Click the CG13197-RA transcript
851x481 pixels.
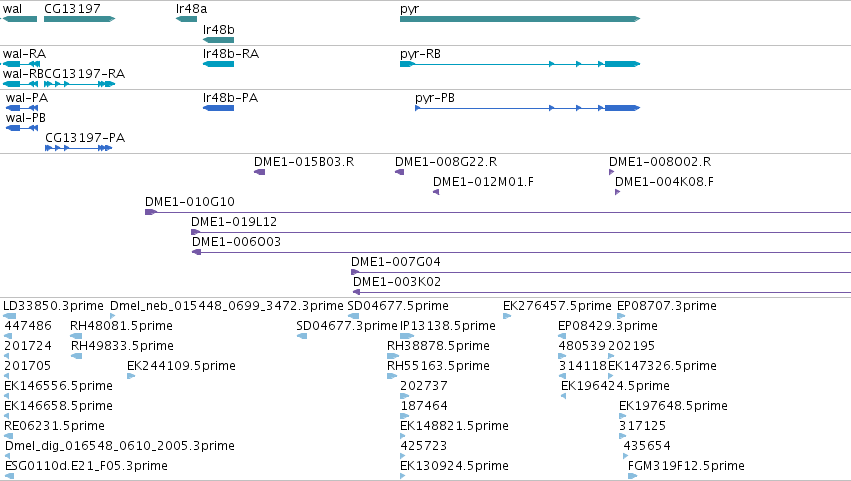point(79,84)
